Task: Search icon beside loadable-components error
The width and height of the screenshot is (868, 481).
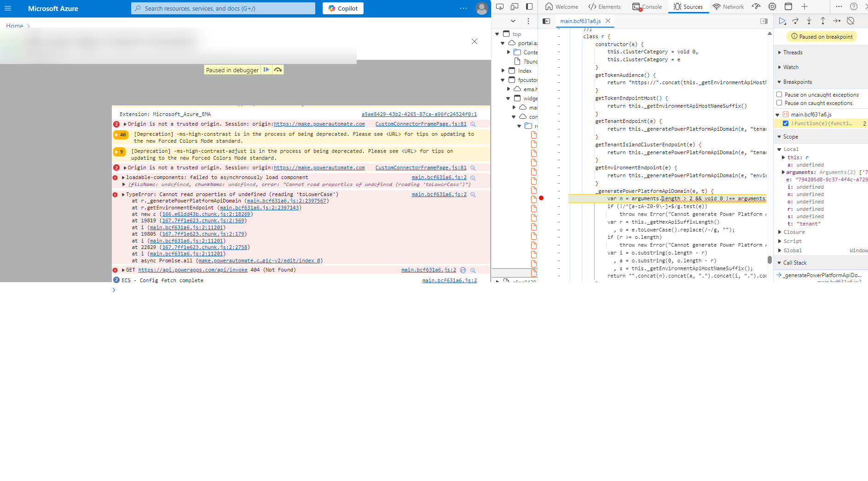Action: click(473, 178)
